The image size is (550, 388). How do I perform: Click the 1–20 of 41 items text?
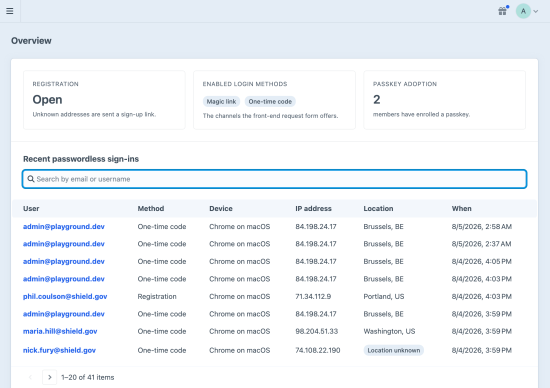(x=88, y=377)
